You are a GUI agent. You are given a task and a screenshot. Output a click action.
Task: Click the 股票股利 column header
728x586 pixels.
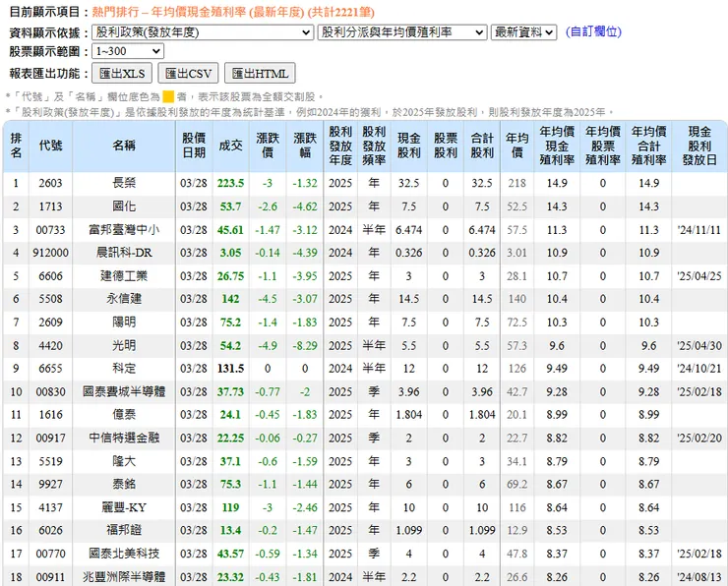tap(446, 146)
